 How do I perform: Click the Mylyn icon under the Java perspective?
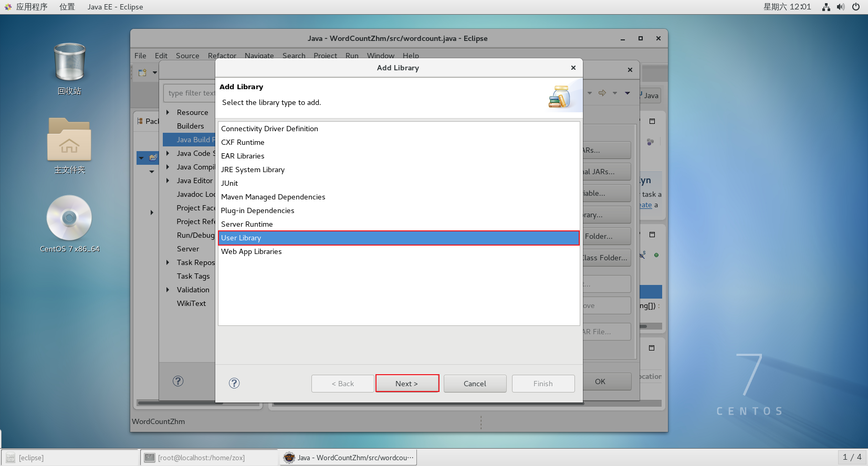click(650, 142)
